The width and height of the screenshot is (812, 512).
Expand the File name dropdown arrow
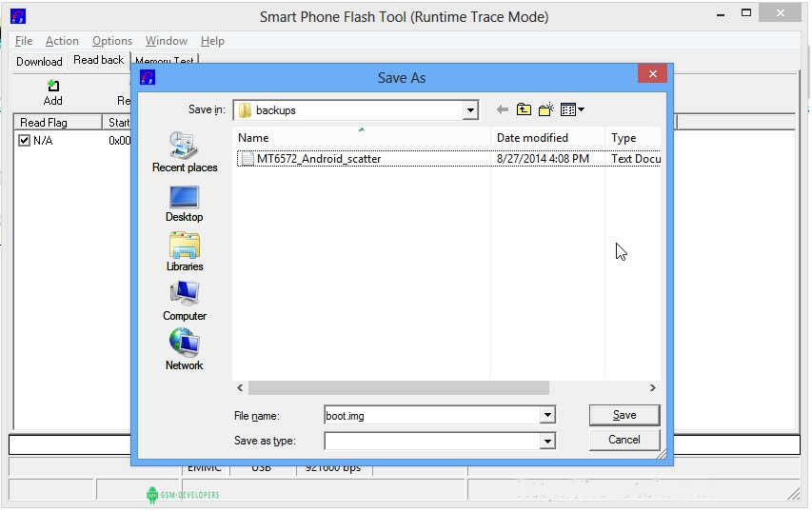tap(546, 415)
